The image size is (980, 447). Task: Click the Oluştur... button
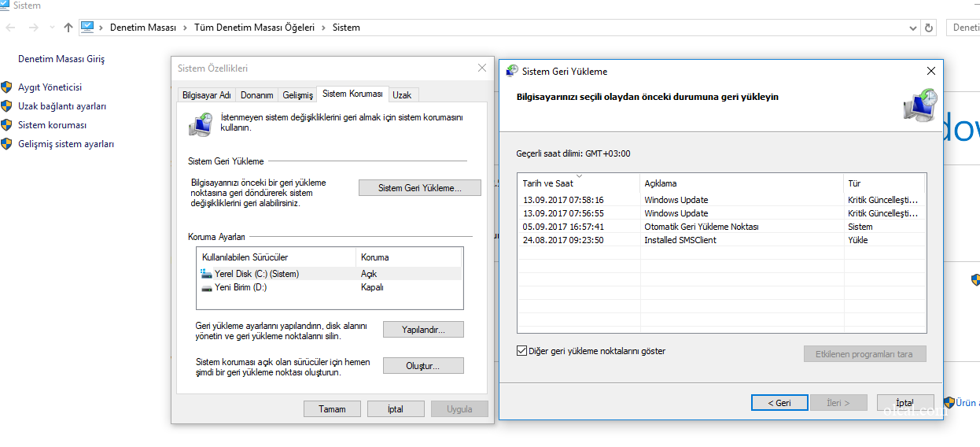tap(423, 366)
